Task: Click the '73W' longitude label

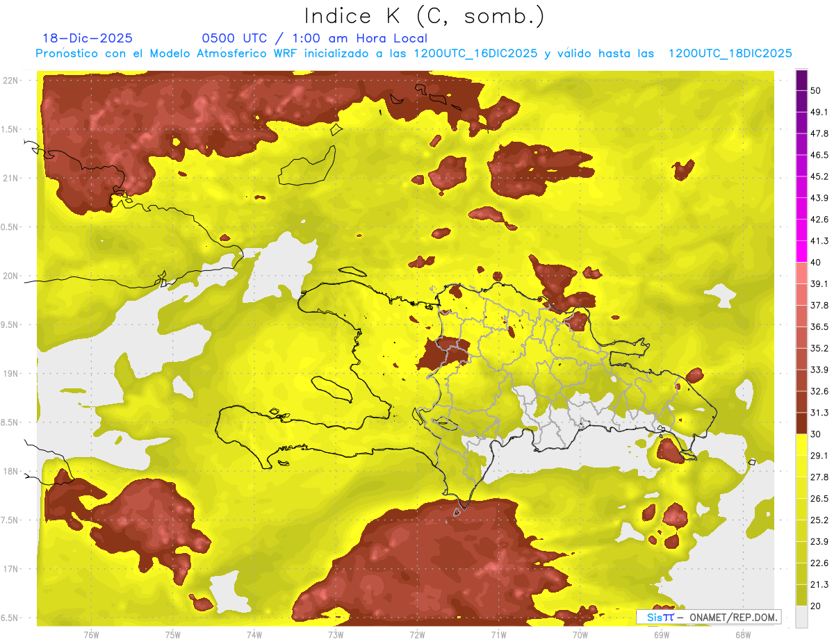Action: tap(336, 635)
